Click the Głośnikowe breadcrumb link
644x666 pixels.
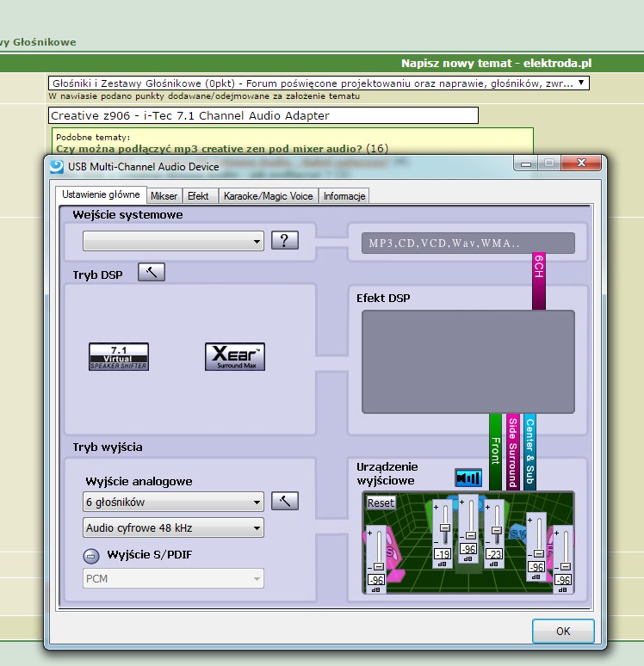44,42
